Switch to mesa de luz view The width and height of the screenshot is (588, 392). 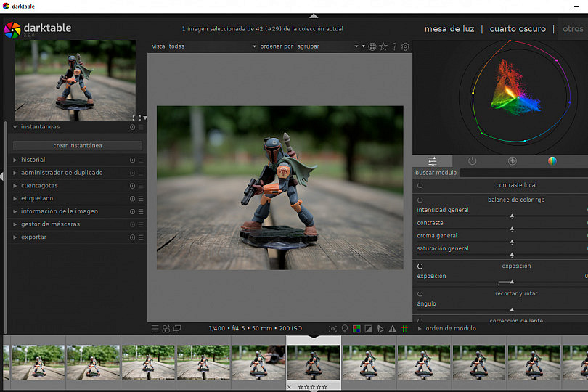tap(449, 29)
